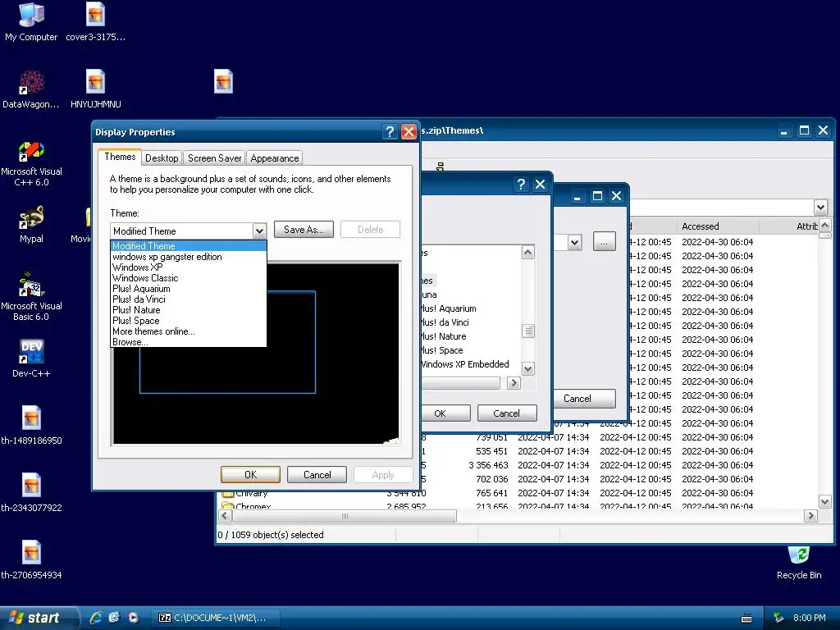
Task: Click the 8:00 PM system clock
Action: pyautogui.click(x=810, y=618)
